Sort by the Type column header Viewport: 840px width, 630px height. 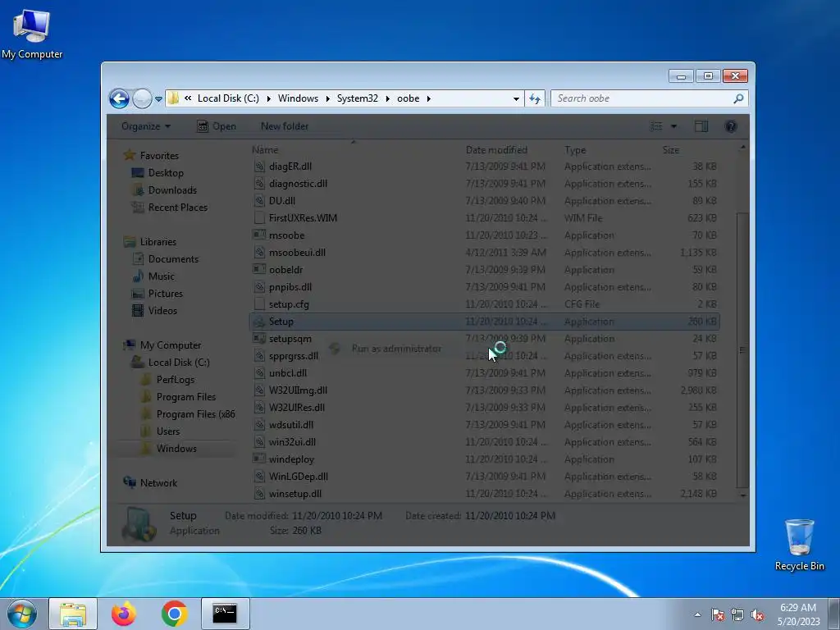tap(575, 150)
